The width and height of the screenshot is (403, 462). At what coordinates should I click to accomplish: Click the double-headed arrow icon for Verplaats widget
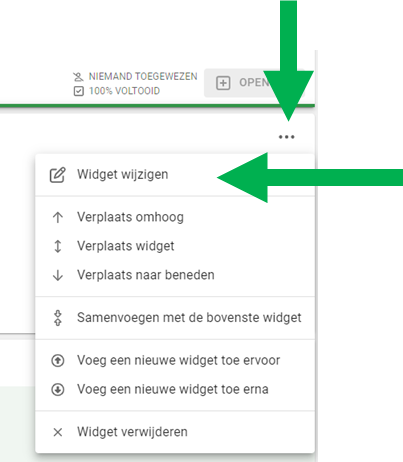[x=58, y=246]
